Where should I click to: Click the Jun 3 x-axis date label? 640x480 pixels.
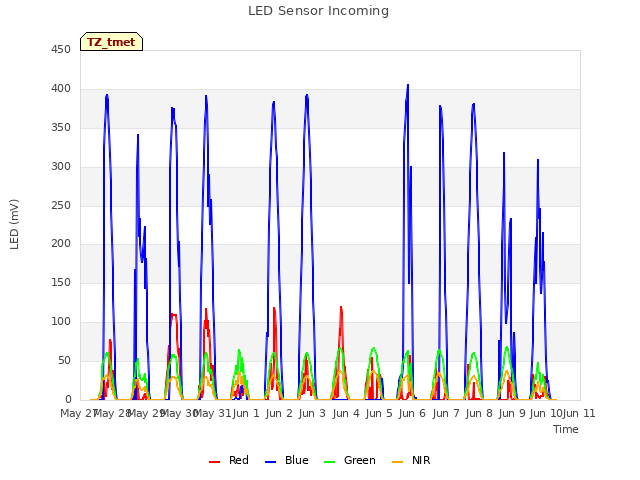pyautogui.click(x=312, y=413)
